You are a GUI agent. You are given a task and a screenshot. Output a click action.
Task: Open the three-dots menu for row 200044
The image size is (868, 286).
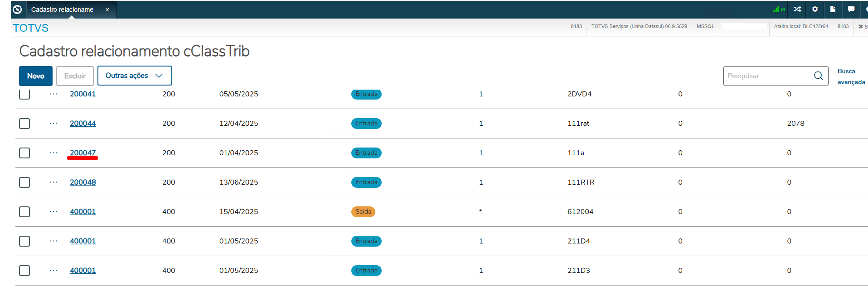pyautogui.click(x=53, y=123)
